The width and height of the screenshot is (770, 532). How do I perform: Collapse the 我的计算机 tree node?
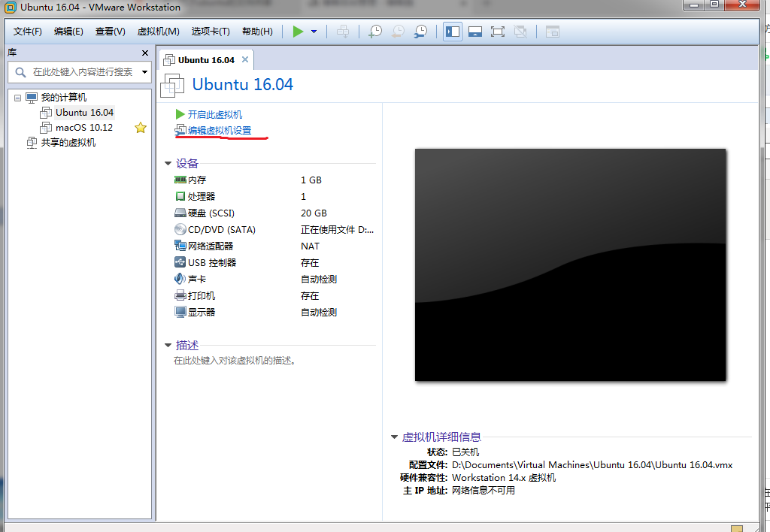tap(18, 98)
